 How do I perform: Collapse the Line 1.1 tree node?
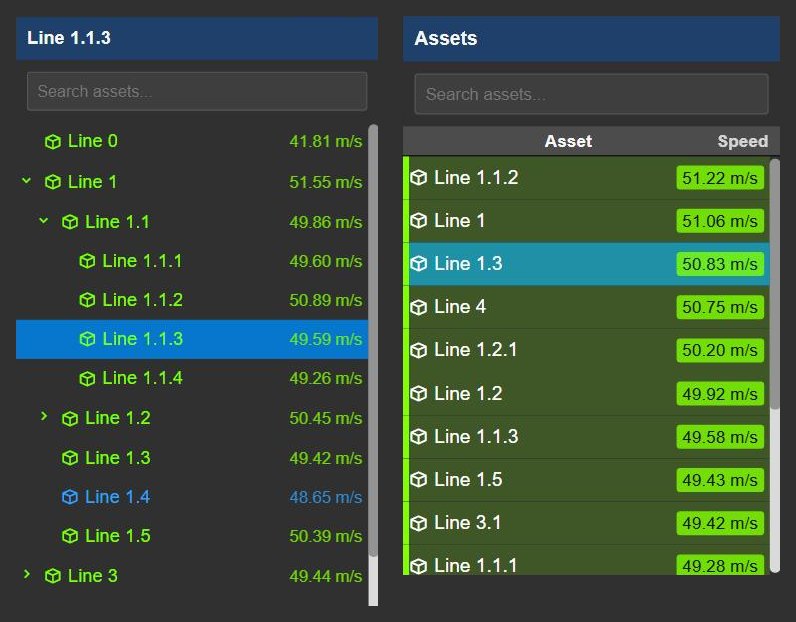[44, 220]
